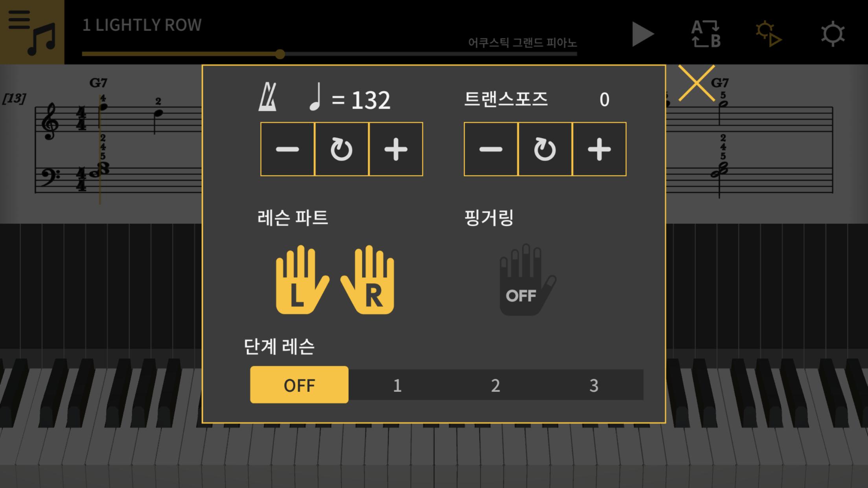The height and width of the screenshot is (488, 868).
Task: Open the song list menu icon
Action: tap(32, 32)
